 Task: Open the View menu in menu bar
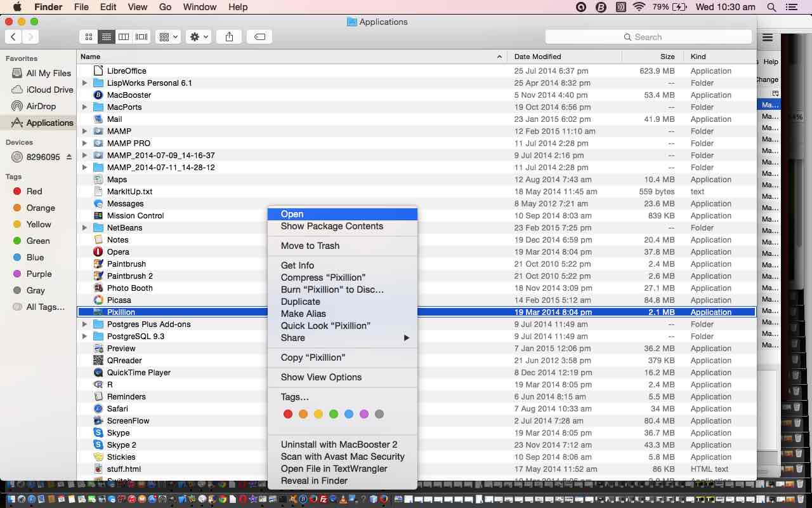(x=138, y=7)
